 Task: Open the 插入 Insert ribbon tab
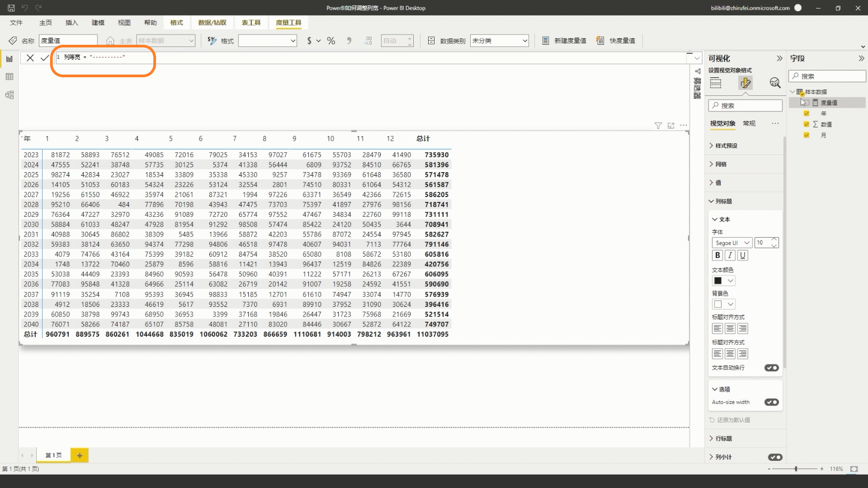[x=72, y=23]
